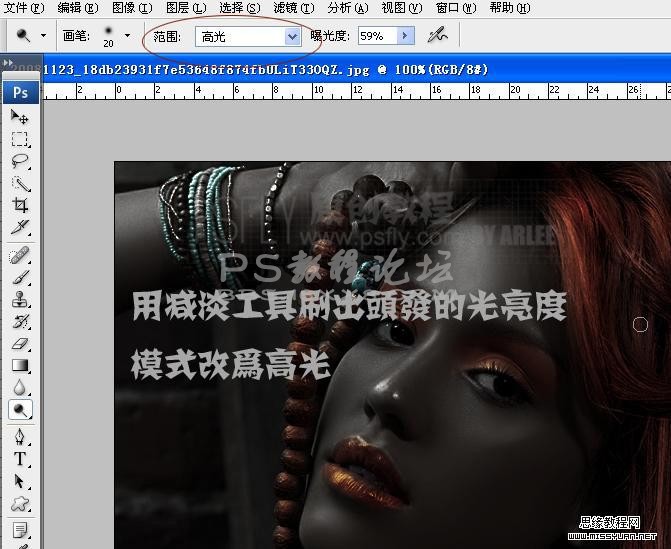Open the 选择(S) menu
671x549 pixels.
(x=240, y=8)
